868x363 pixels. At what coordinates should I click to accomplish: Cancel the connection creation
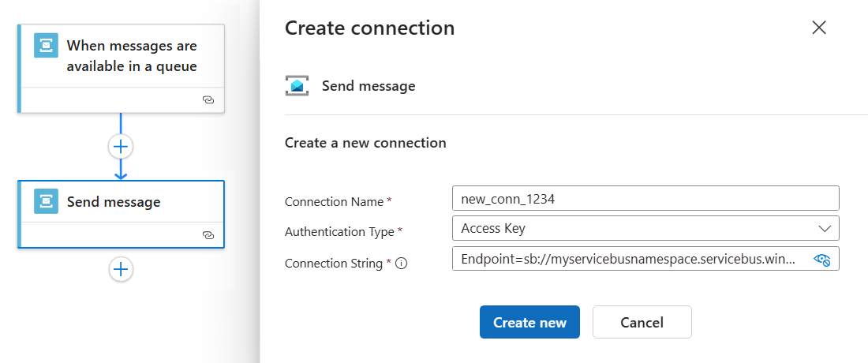click(642, 322)
